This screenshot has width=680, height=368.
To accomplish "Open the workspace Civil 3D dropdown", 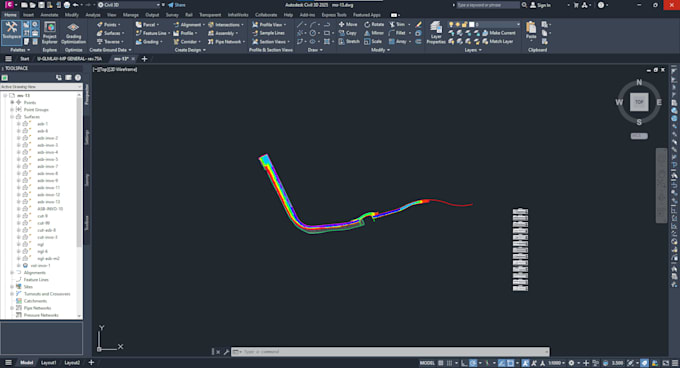I will pyautogui.click(x=128, y=5).
